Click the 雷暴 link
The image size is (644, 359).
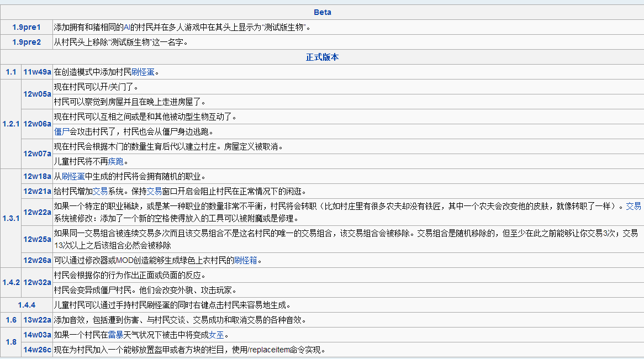coord(116,335)
